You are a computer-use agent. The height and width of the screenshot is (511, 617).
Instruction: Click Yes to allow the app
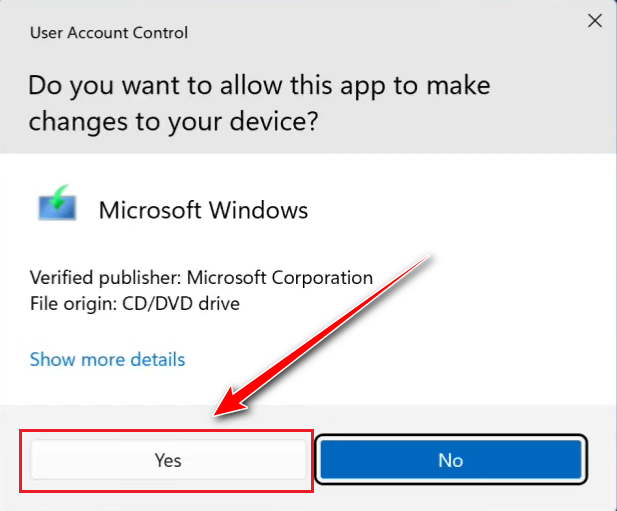[x=168, y=460]
